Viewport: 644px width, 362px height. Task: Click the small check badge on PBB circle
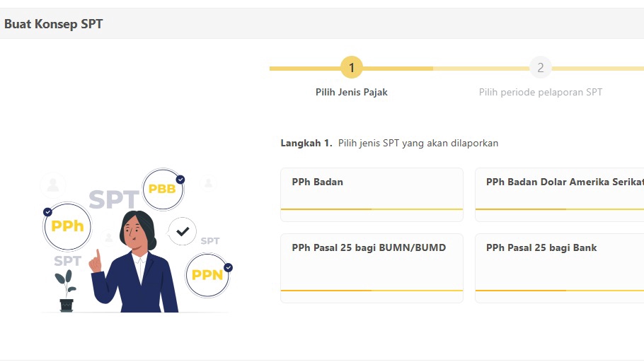pos(180,180)
